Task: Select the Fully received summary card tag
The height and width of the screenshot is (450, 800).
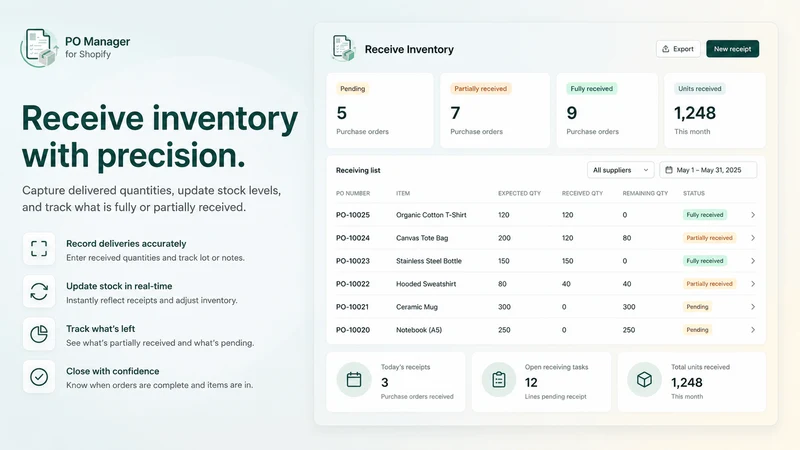Action: coord(591,88)
